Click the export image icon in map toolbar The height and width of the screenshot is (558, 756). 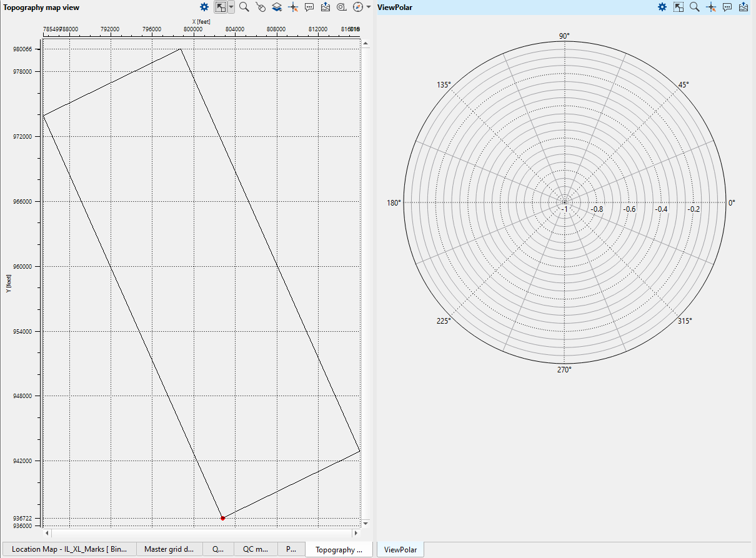point(326,7)
